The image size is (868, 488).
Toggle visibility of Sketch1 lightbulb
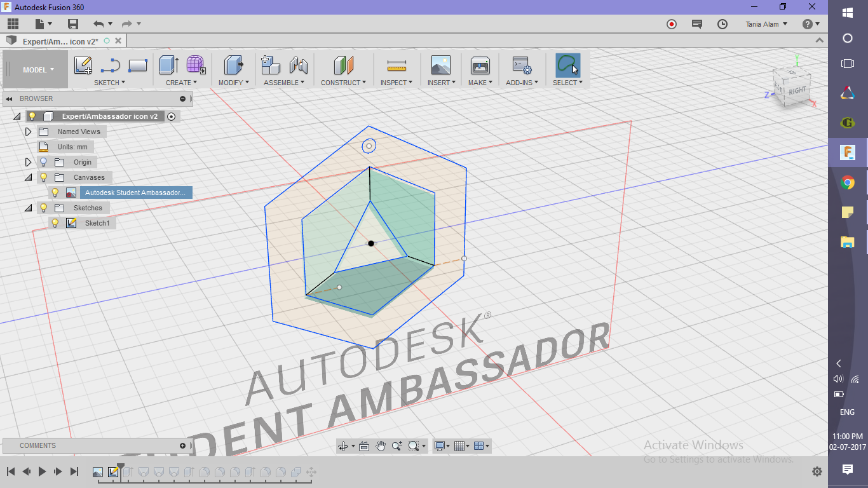tap(55, 223)
